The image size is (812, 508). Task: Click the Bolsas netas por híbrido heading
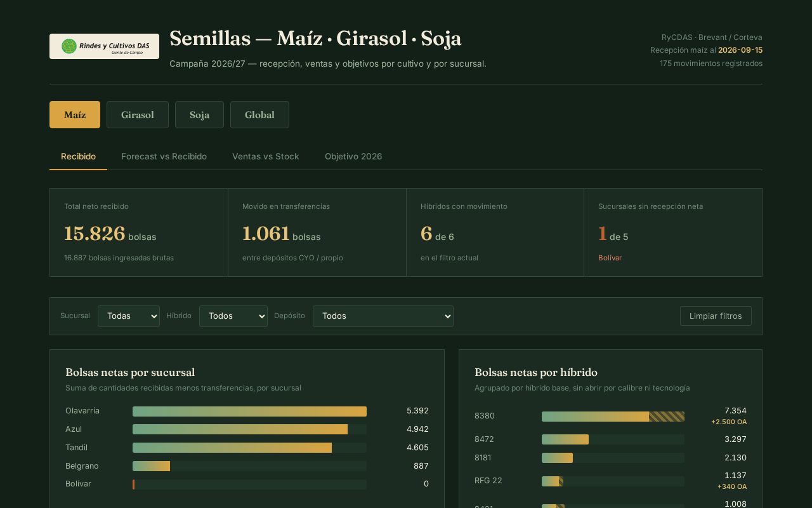click(x=536, y=372)
